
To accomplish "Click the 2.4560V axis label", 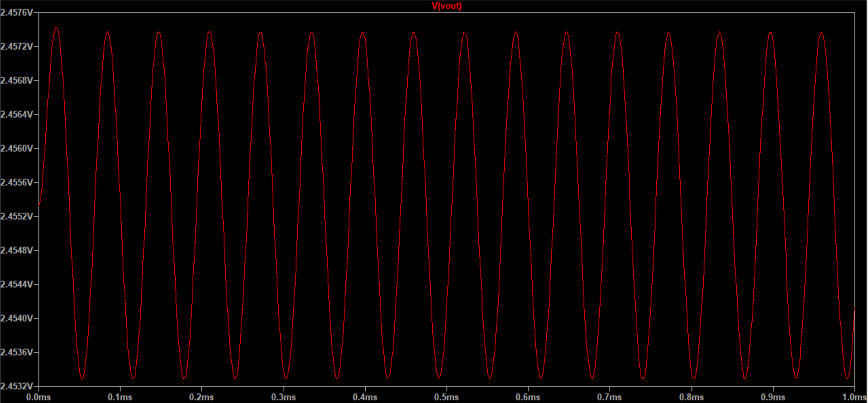I will [17, 149].
